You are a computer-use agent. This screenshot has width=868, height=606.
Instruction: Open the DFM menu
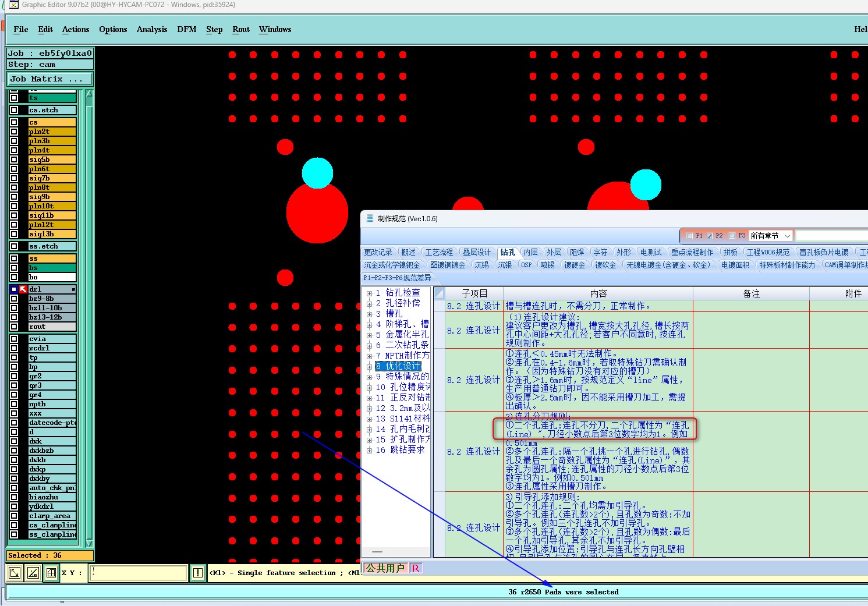pos(187,29)
